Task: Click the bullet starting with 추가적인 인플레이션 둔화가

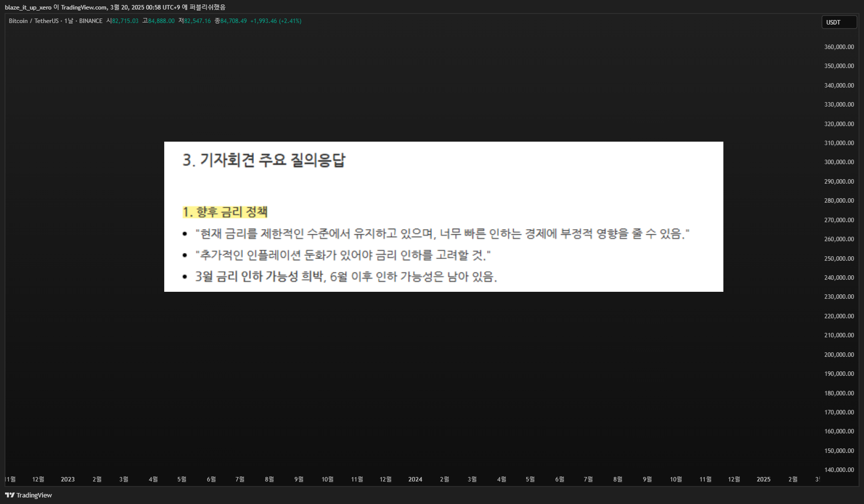Action: [343, 255]
